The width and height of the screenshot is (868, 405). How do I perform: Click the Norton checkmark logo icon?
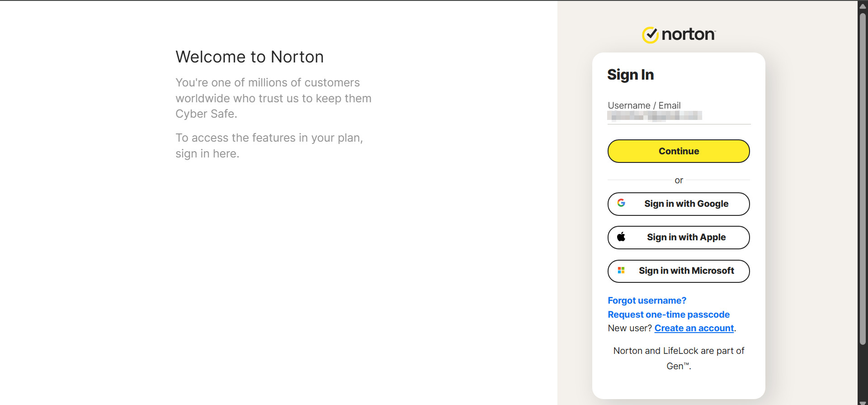coord(650,35)
